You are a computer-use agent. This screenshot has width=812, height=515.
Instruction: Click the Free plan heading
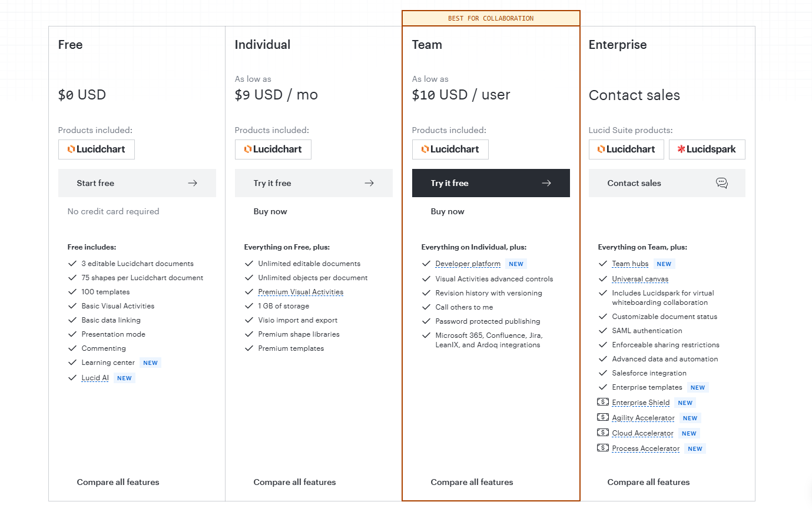click(x=71, y=45)
